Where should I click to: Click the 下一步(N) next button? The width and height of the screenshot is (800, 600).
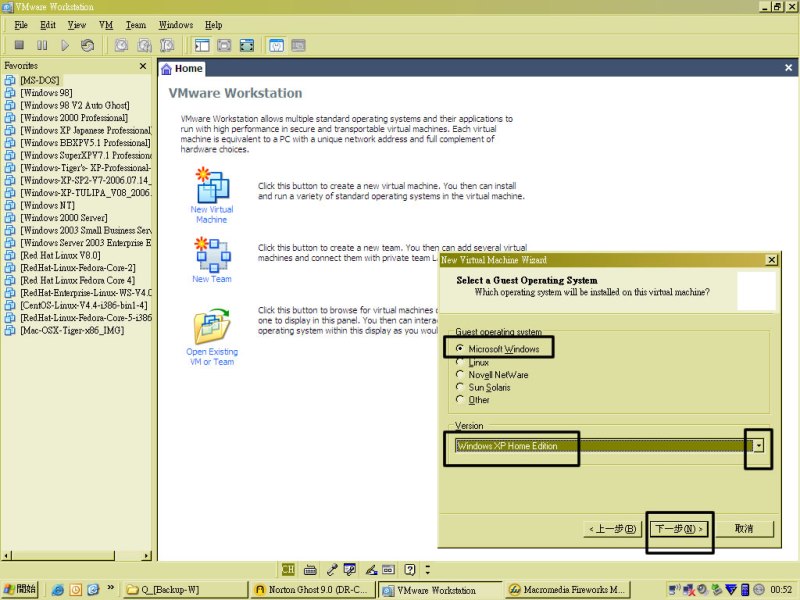(679, 529)
